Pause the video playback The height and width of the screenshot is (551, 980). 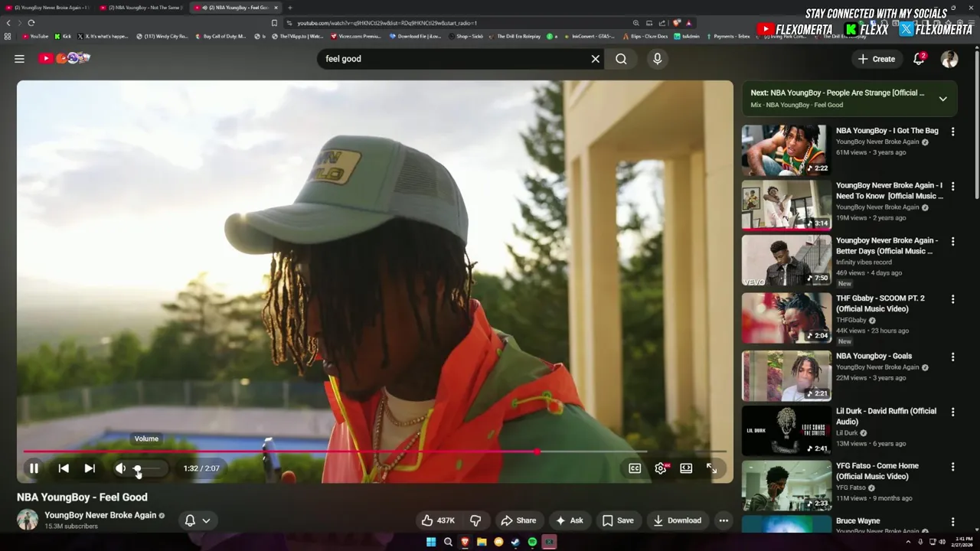34,468
